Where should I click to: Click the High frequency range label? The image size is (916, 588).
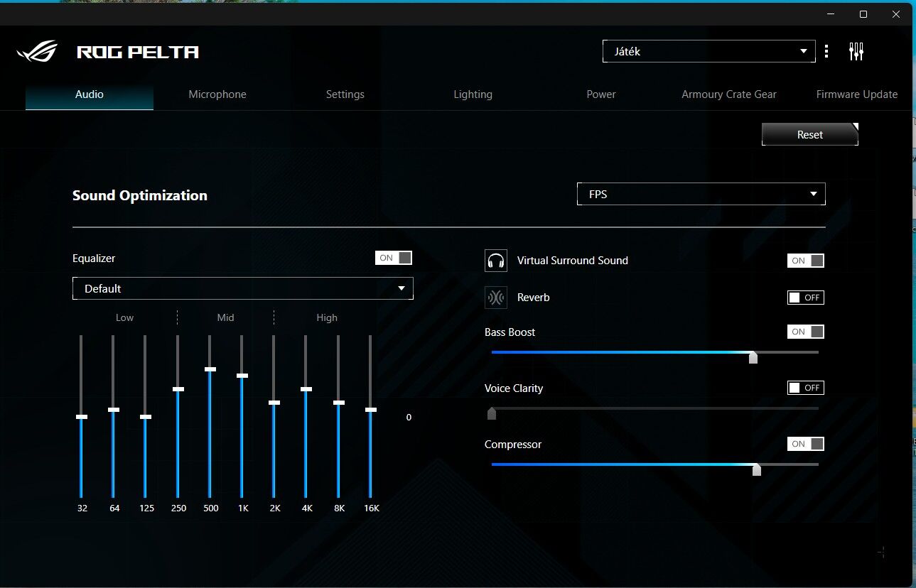tap(327, 317)
